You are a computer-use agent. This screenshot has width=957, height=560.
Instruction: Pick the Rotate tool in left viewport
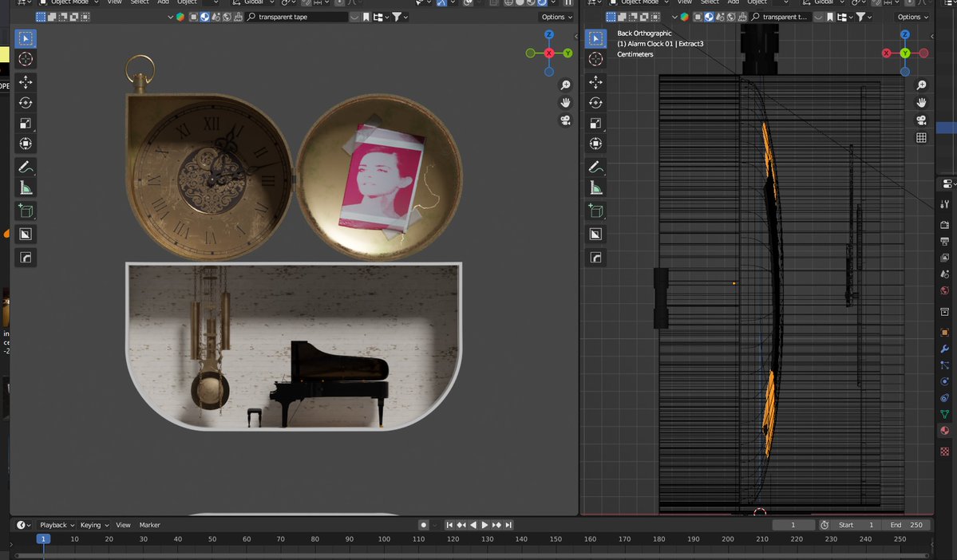[25, 102]
